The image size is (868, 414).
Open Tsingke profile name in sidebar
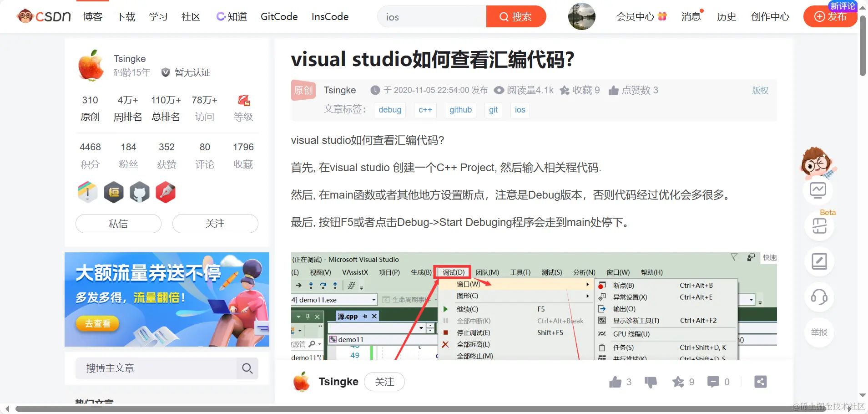point(130,59)
